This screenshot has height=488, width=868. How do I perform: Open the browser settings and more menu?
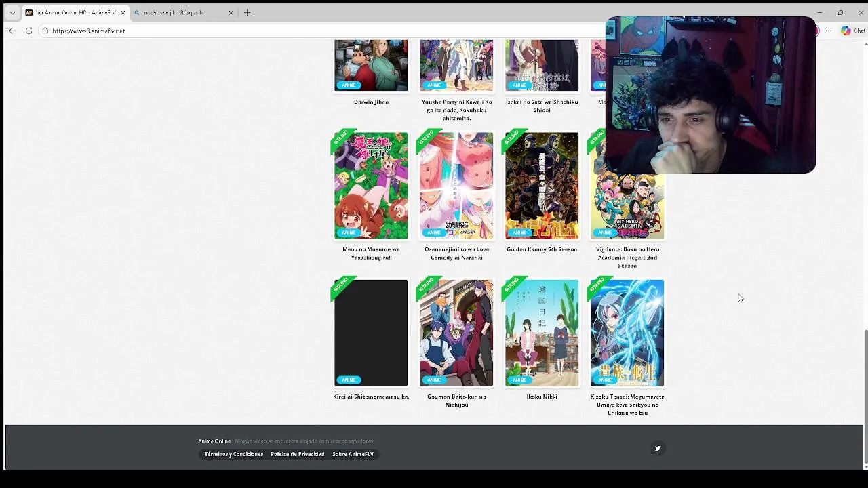pyautogui.click(x=829, y=30)
